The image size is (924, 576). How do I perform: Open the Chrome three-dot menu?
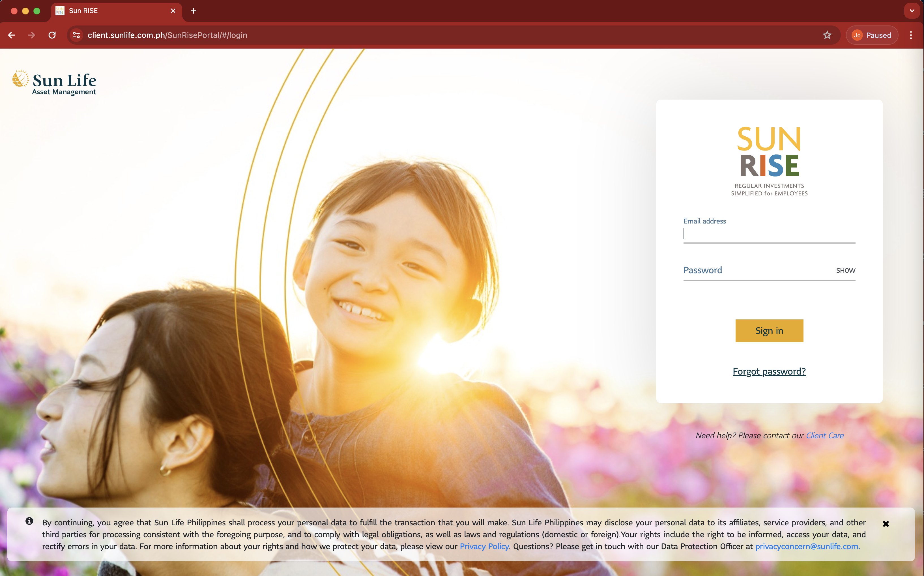911,35
